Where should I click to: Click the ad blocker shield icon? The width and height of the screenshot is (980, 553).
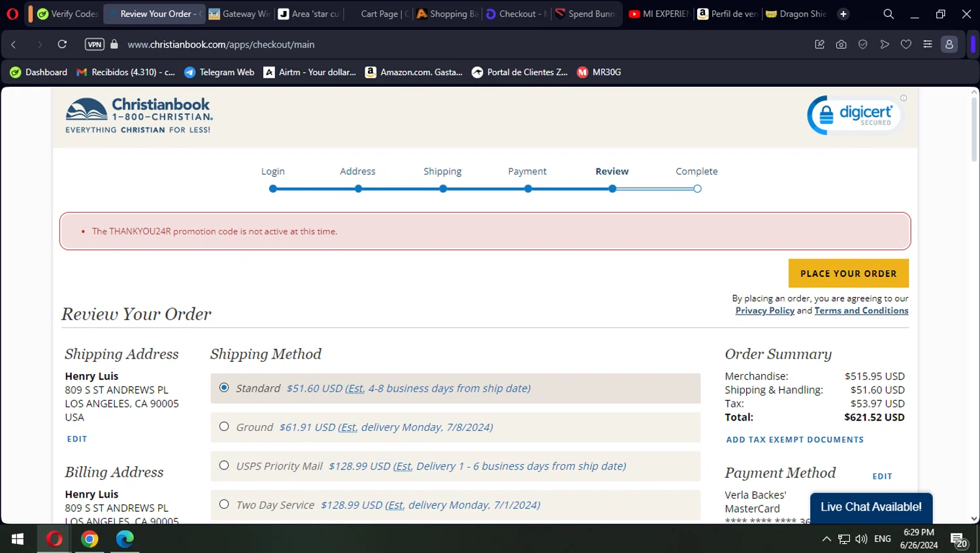[x=863, y=44]
